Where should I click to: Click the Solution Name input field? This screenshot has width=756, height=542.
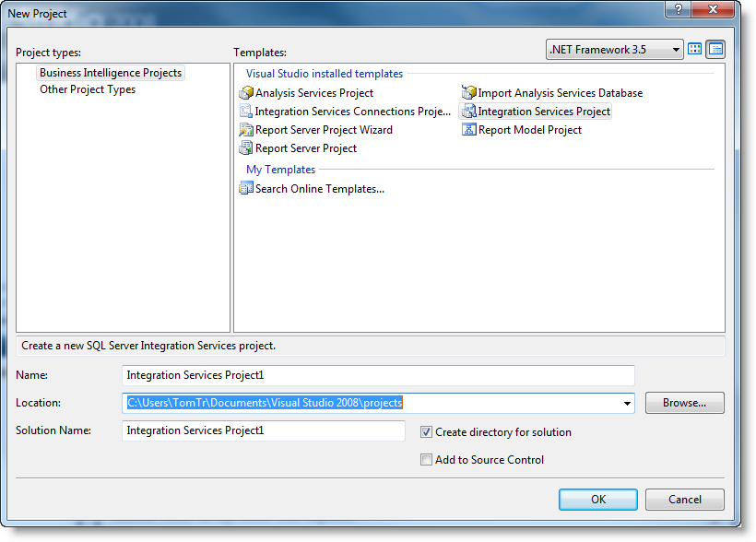[x=264, y=430]
